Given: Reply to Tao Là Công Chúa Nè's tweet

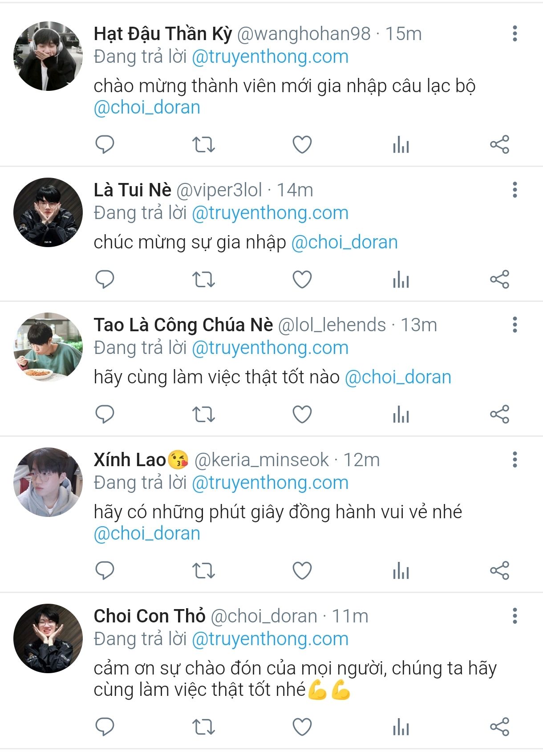Looking at the screenshot, I should coord(105,415).
